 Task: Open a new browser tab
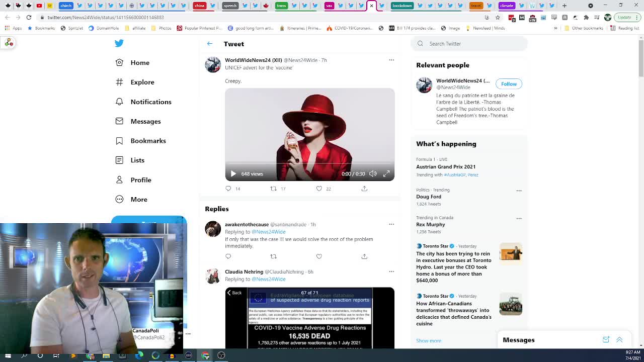[565, 6]
